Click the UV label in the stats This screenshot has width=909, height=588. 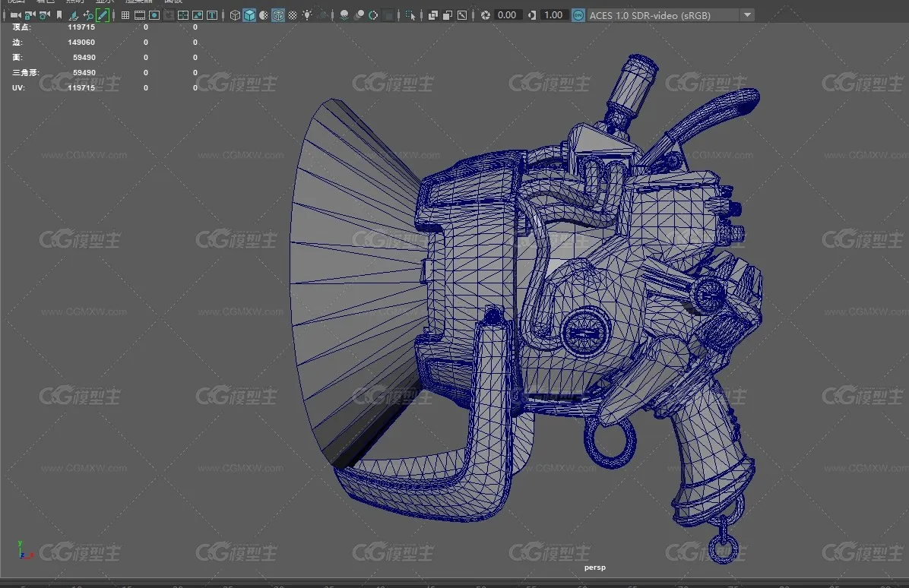(x=18, y=87)
